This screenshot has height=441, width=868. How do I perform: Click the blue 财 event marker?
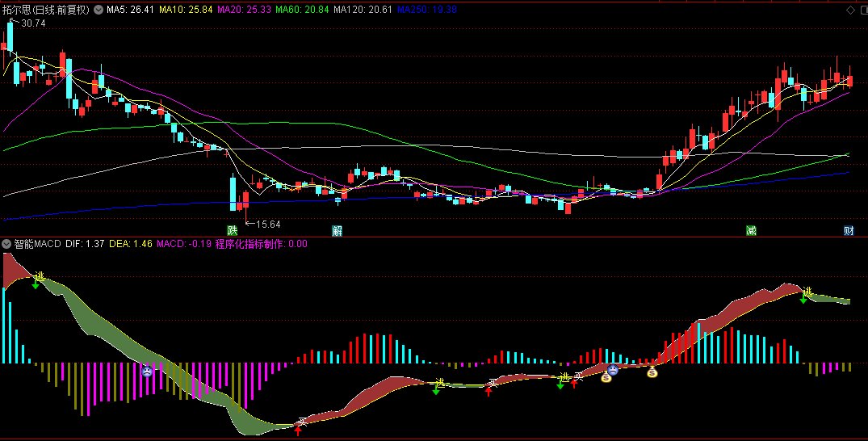tap(849, 230)
